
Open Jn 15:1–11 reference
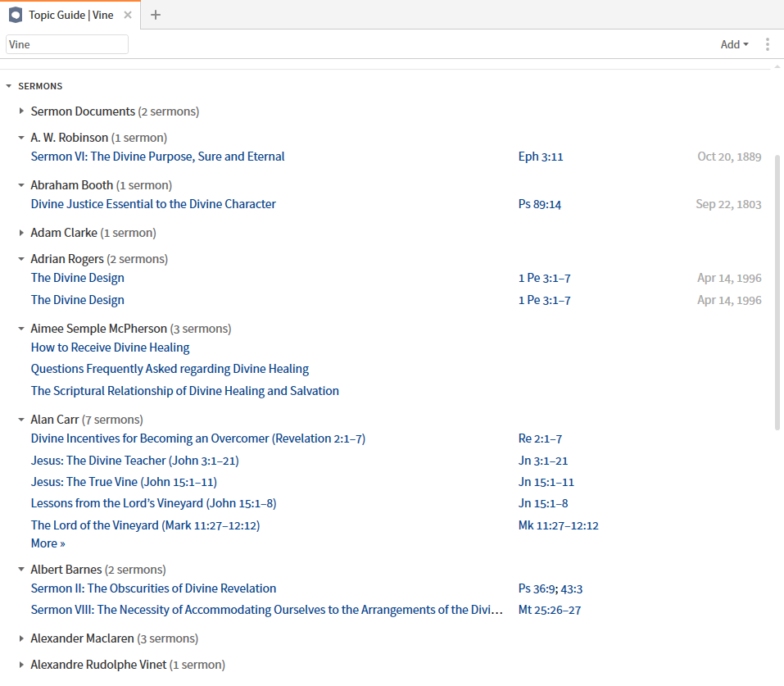546,483
